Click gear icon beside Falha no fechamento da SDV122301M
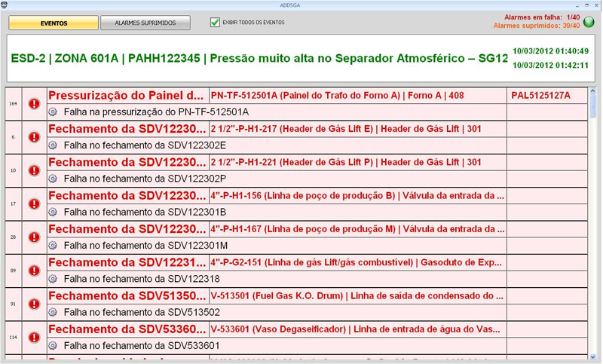 pyautogui.click(x=53, y=246)
